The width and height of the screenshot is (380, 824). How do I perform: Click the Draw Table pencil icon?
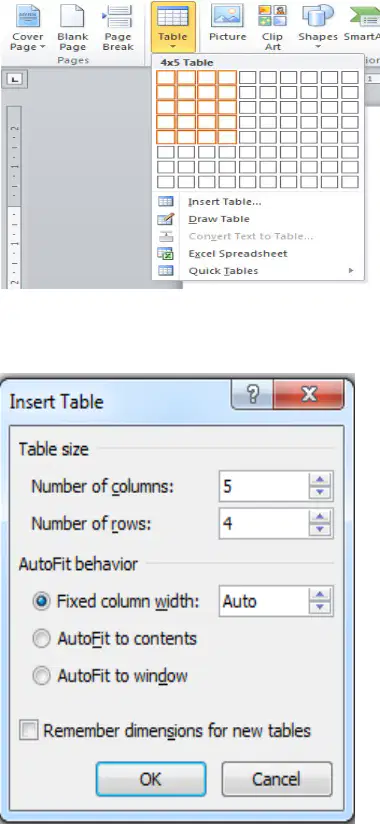166,219
